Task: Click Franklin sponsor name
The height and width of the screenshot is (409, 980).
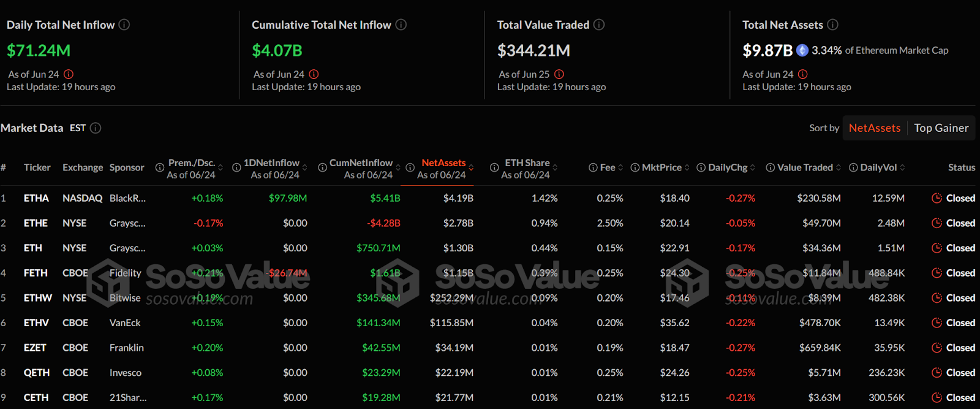Action: (127, 348)
